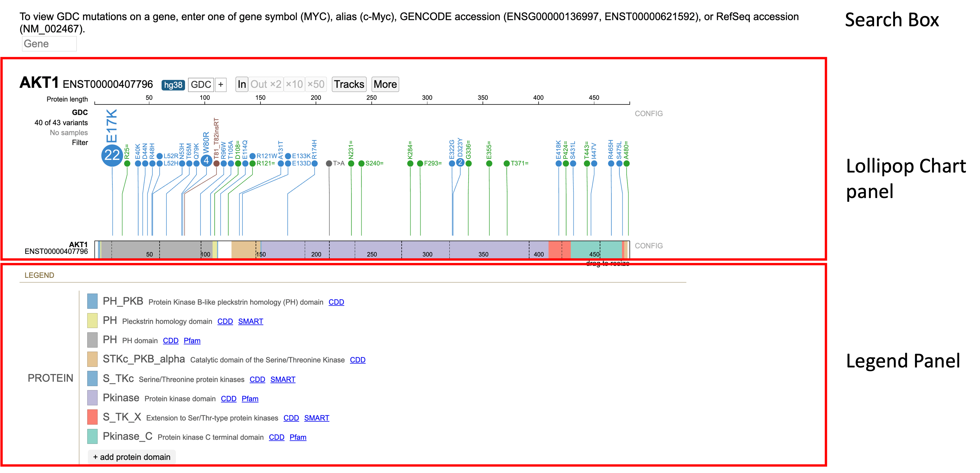The image size is (980, 473).
Task: Click the green T371= variant dot
Action: click(x=506, y=164)
